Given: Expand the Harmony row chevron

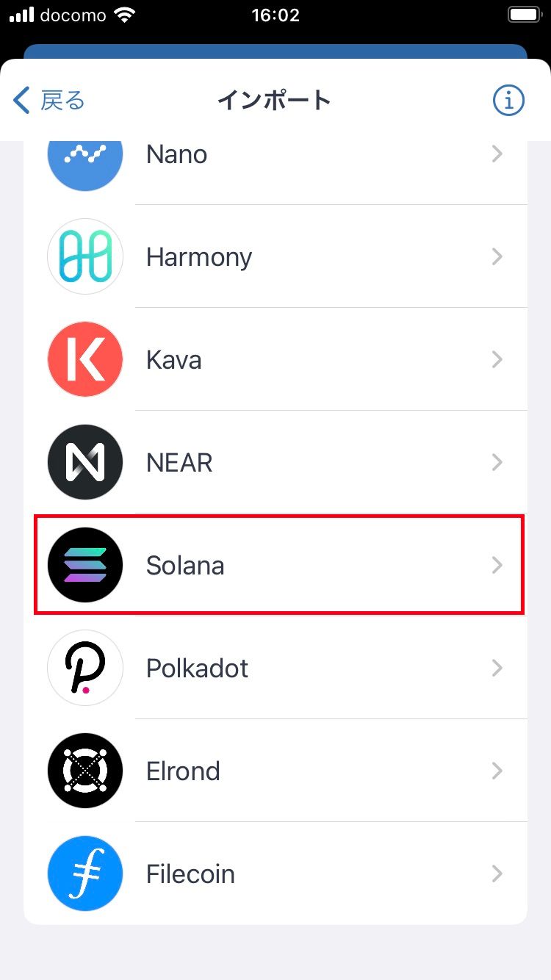Looking at the screenshot, I should click(x=497, y=256).
